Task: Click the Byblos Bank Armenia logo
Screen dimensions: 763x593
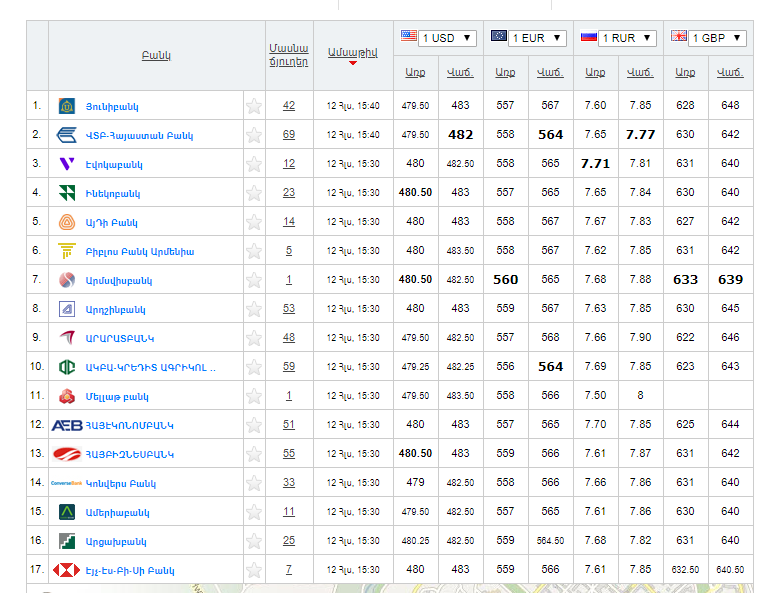Action: pos(67,251)
